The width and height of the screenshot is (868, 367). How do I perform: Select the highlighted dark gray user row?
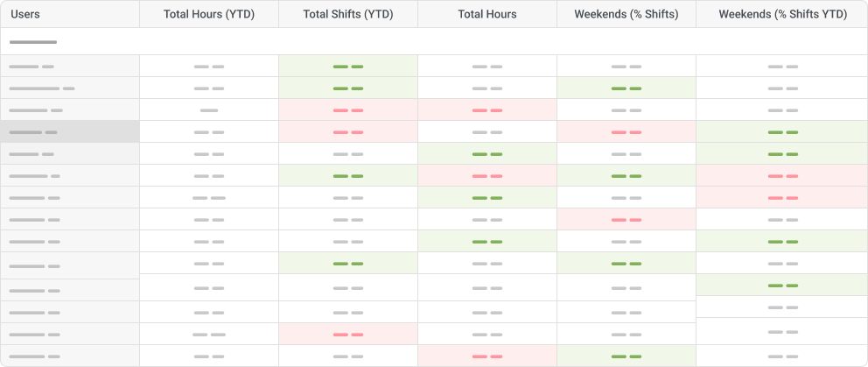tap(70, 132)
